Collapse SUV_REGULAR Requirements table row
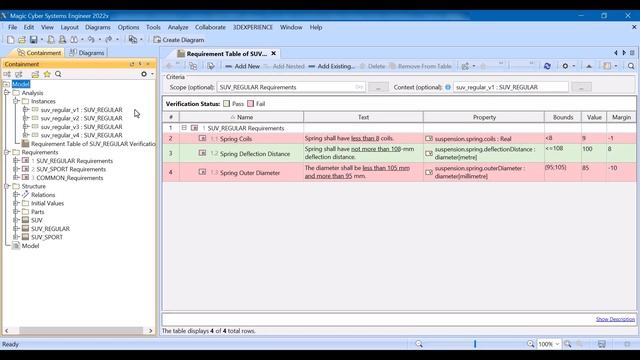The image size is (640, 360). (x=184, y=128)
